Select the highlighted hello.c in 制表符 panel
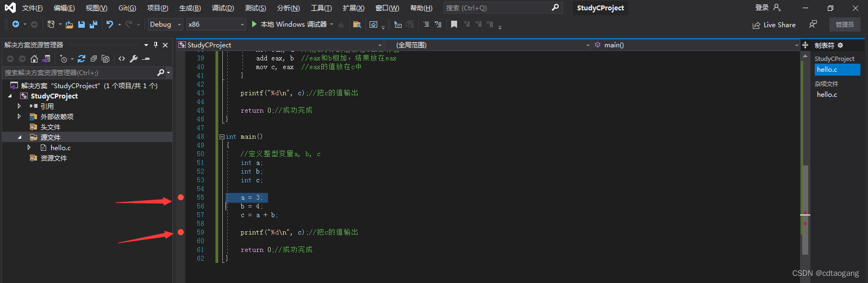 tap(837, 70)
